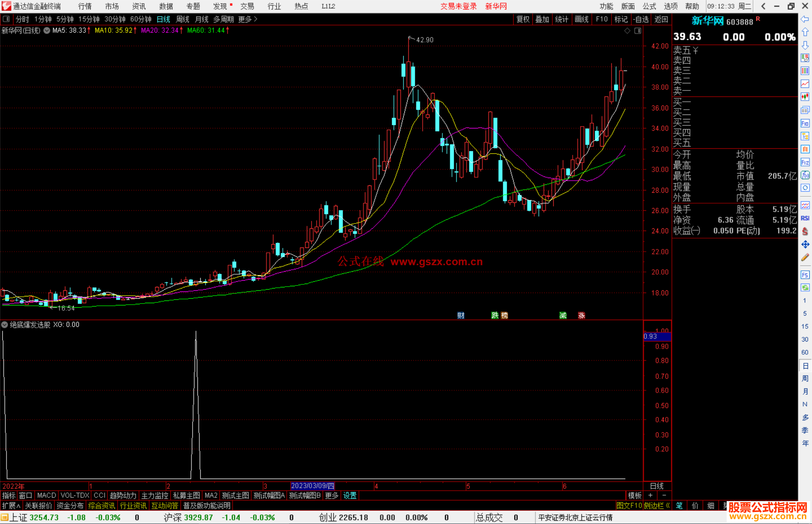Screen dimensions: 812x524
Task: Open the 公式 menu
Action: 649,6
